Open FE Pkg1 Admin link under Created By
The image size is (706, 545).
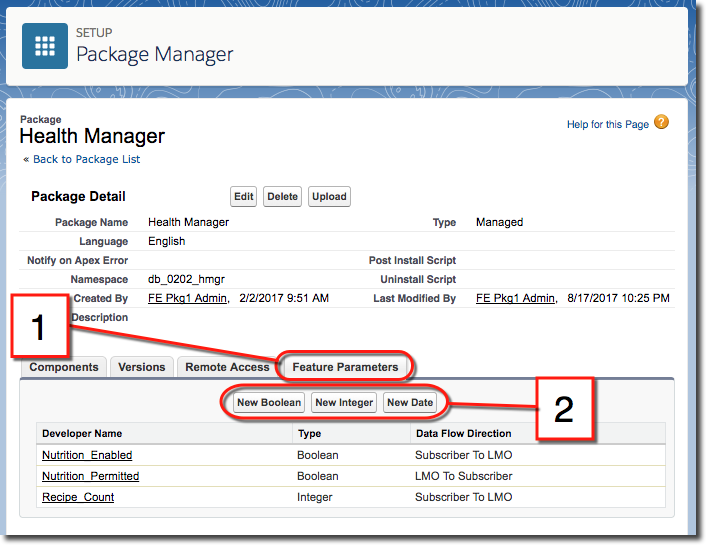pyautogui.click(x=188, y=298)
